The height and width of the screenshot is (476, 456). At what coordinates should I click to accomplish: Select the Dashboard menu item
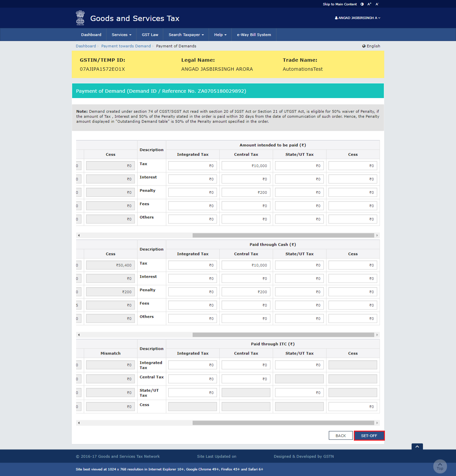tap(91, 34)
